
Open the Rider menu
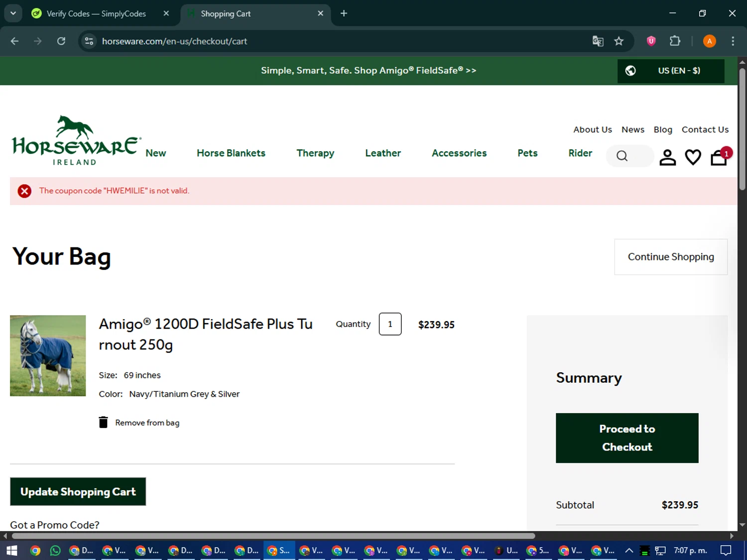click(x=580, y=153)
